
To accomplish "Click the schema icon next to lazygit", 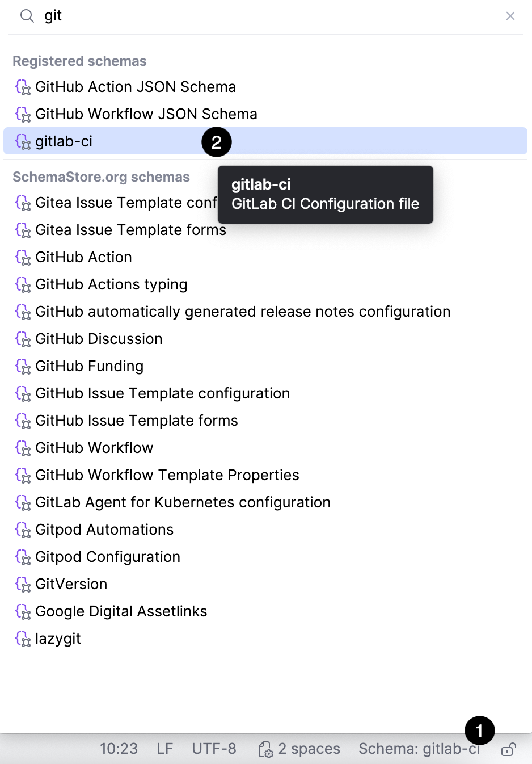I will point(23,639).
